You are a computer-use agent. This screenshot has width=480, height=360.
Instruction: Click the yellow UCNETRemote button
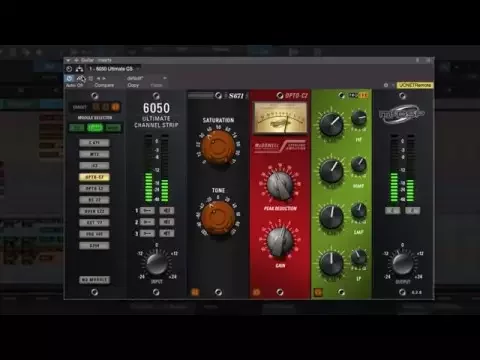(x=415, y=85)
